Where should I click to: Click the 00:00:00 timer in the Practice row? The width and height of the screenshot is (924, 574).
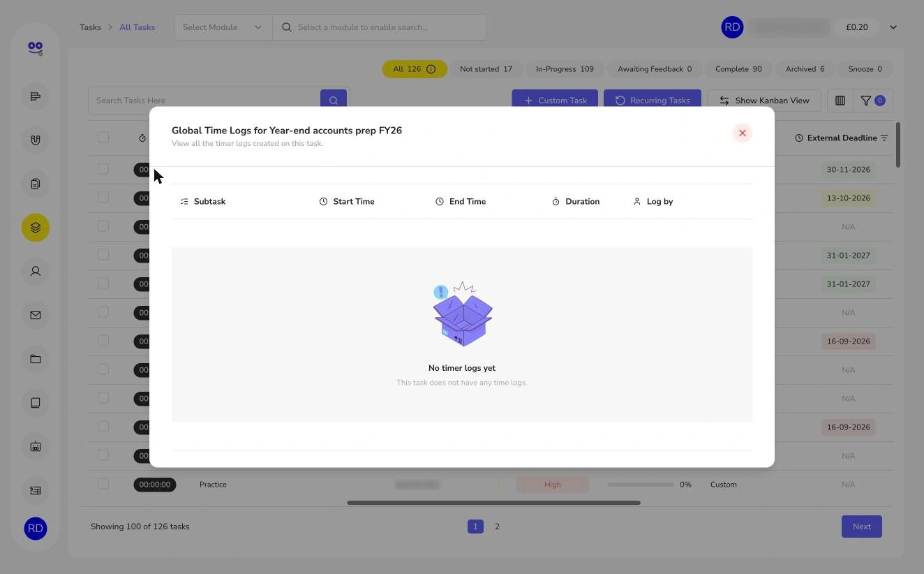155,485
